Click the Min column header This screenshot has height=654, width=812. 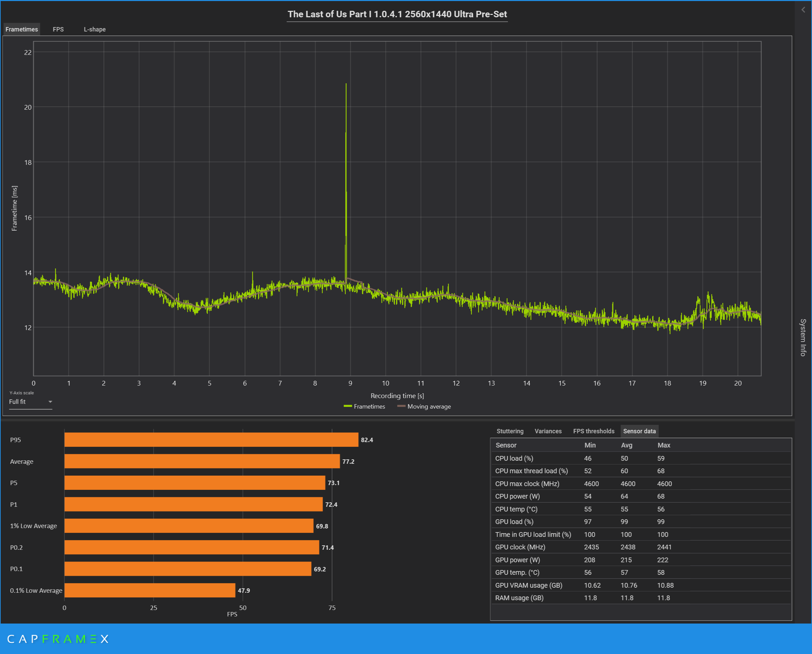590,445
